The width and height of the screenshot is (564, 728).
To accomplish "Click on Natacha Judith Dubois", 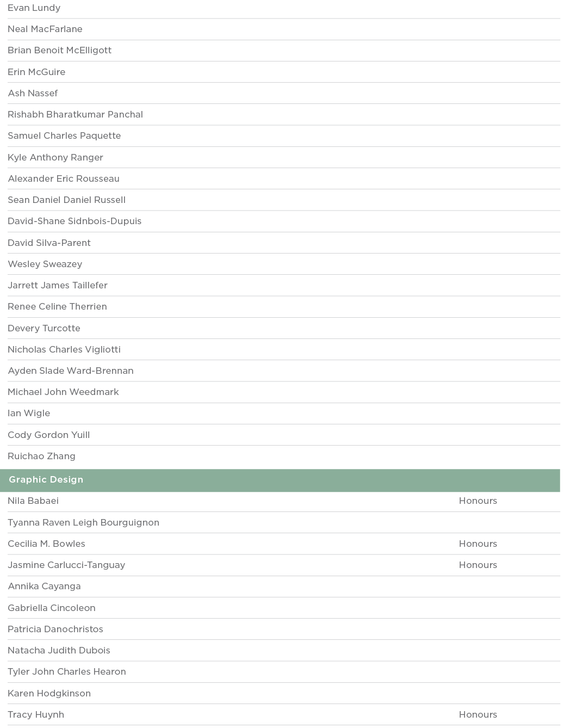I will [59, 651].
